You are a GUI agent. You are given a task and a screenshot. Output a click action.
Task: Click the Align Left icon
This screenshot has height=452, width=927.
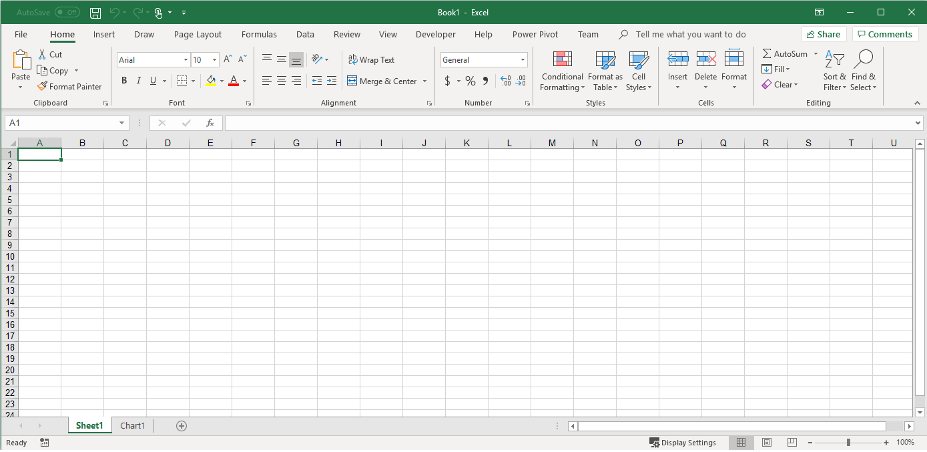pos(267,81)
